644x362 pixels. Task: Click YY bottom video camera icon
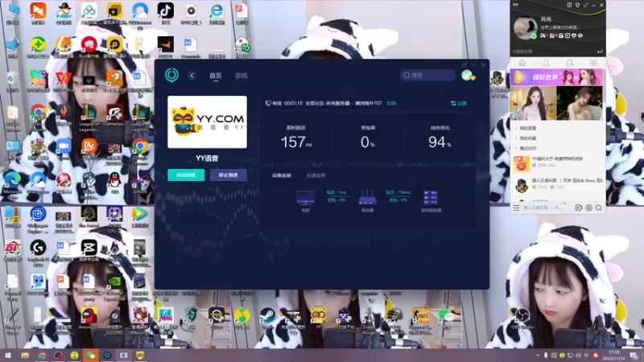pyautogui.click(x=579, y=208)
